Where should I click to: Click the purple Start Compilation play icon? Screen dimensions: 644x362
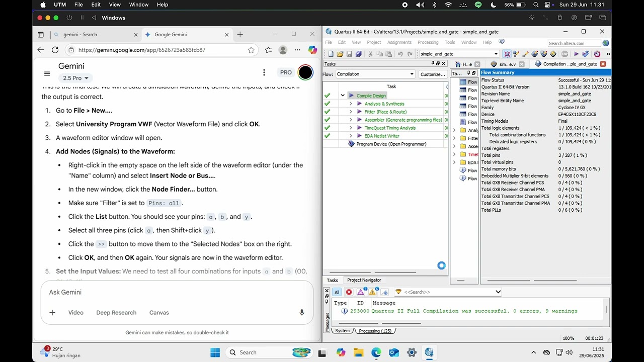tap(576, 54)
